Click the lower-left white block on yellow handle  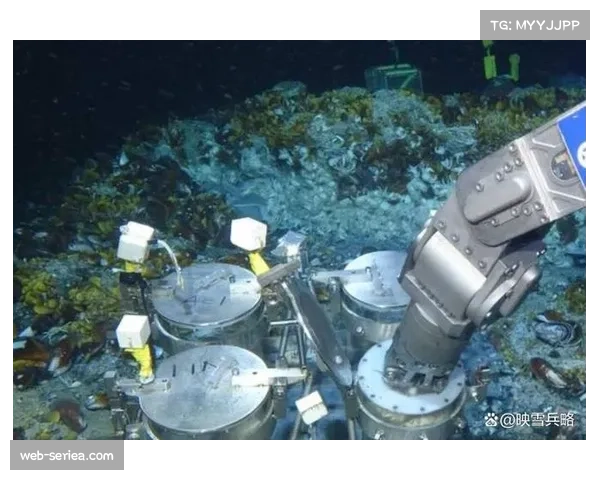[132, 332]
